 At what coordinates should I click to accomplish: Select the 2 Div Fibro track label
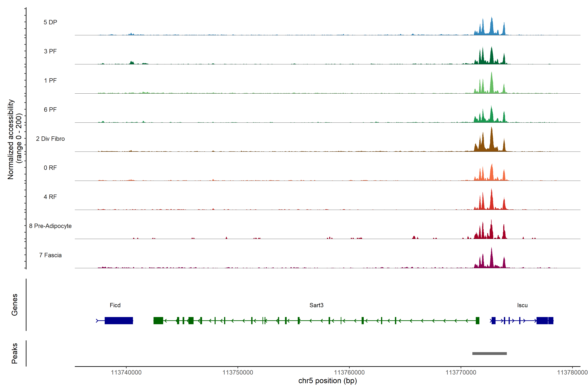50,139
